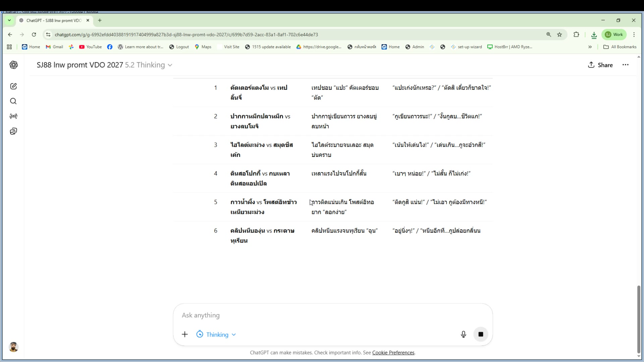Focus the Ask anything input field
Viewport: 644px width, 362px height.
pos(332,315)
